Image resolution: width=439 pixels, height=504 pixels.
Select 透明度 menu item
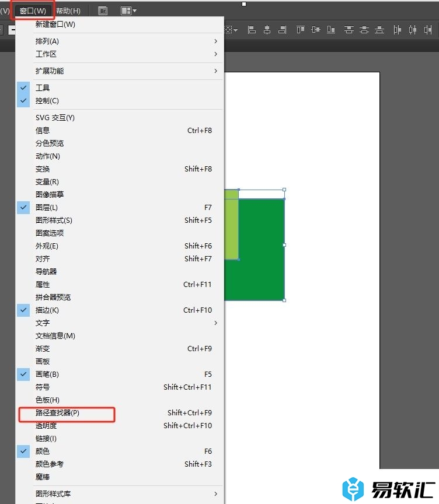(x=120, y=426)
